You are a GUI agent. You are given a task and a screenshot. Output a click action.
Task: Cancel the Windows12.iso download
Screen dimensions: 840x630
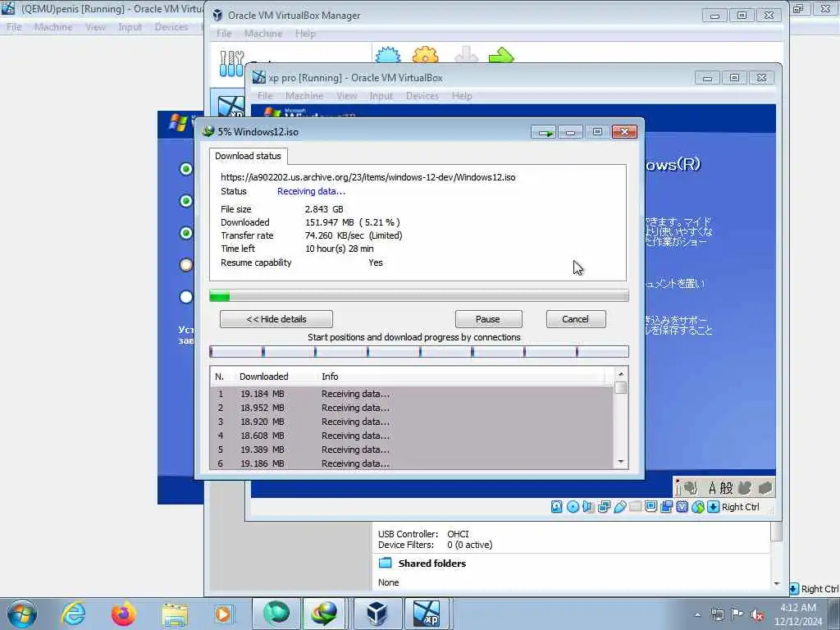tap(575, 319)
